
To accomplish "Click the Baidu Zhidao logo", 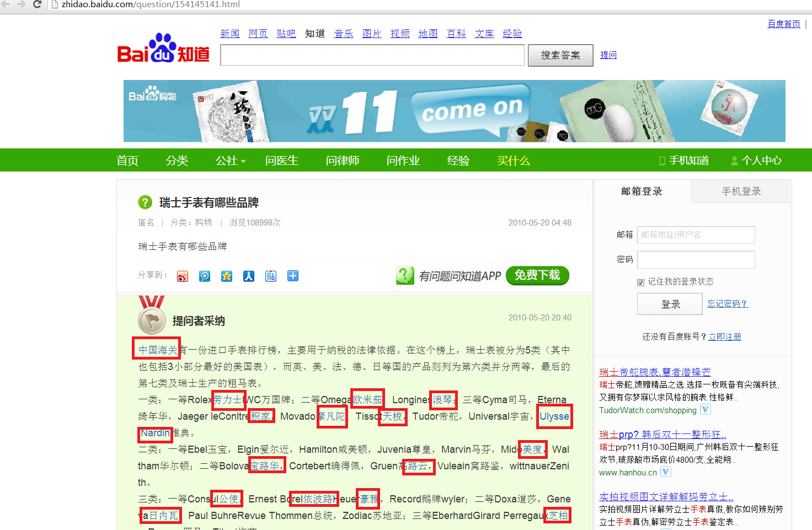I will coord(163,49).
